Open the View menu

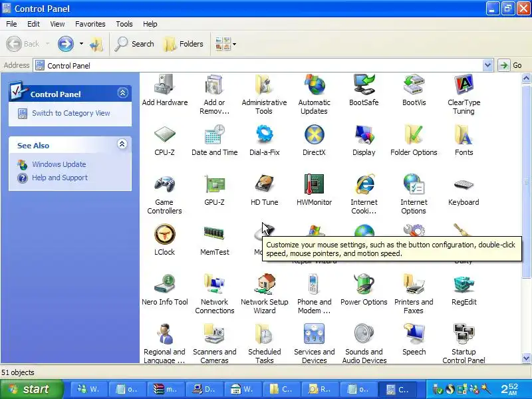pos(57,24)
